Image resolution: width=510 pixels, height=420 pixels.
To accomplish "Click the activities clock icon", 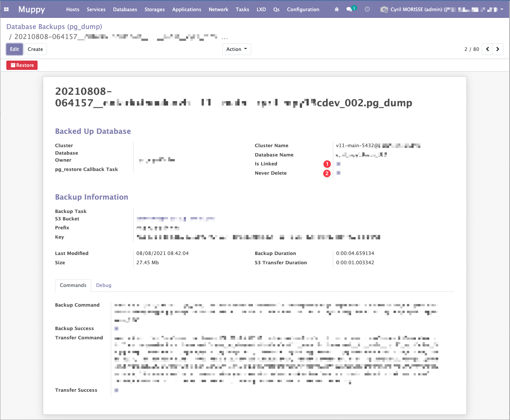I will [x=367, y=9].
